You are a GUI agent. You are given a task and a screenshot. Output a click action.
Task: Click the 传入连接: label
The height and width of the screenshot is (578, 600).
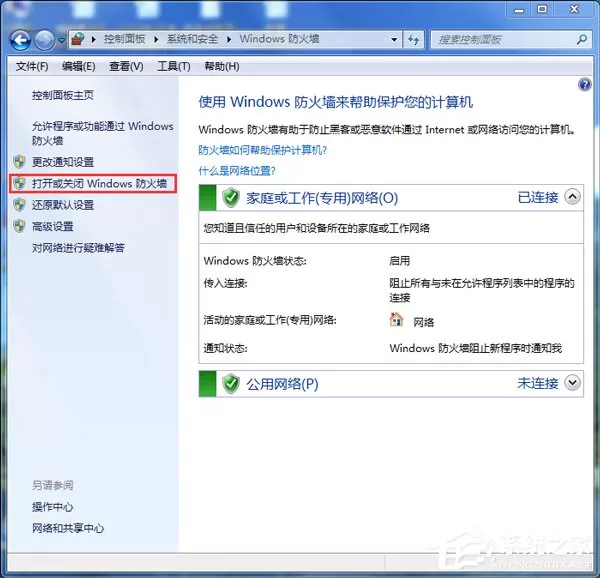pos(225,283)
